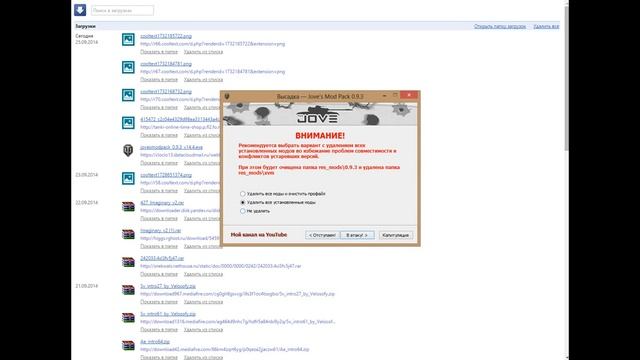Screen dimensions: 640x360
Task: Open 4e_intro64.zip file link
Action: [155, 342]
